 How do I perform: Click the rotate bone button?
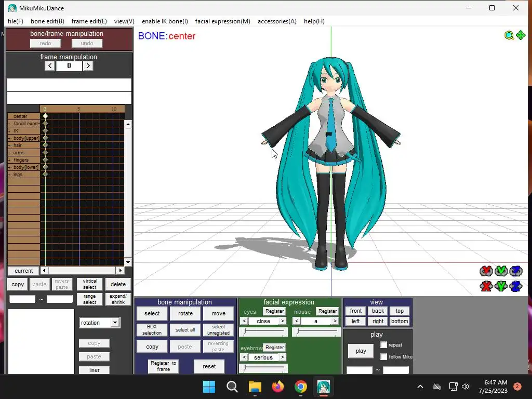click(x=185, y=313)
